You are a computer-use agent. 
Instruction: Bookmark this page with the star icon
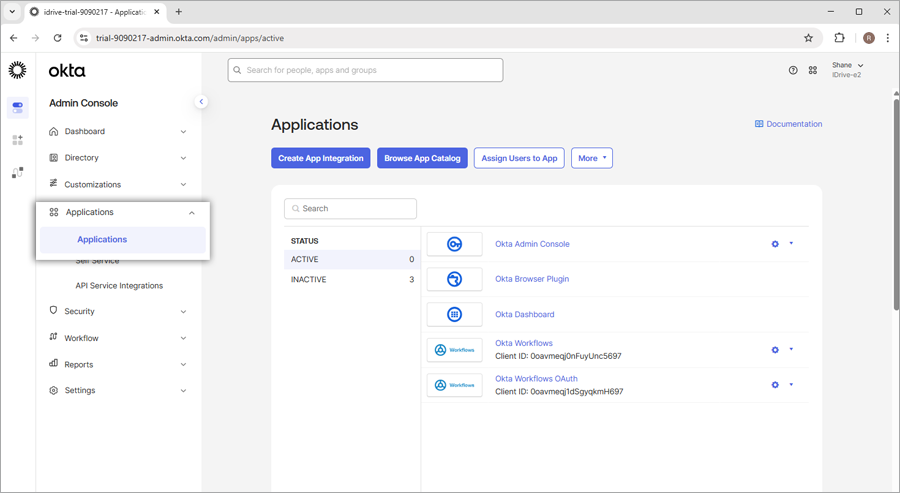coord(808,38)
